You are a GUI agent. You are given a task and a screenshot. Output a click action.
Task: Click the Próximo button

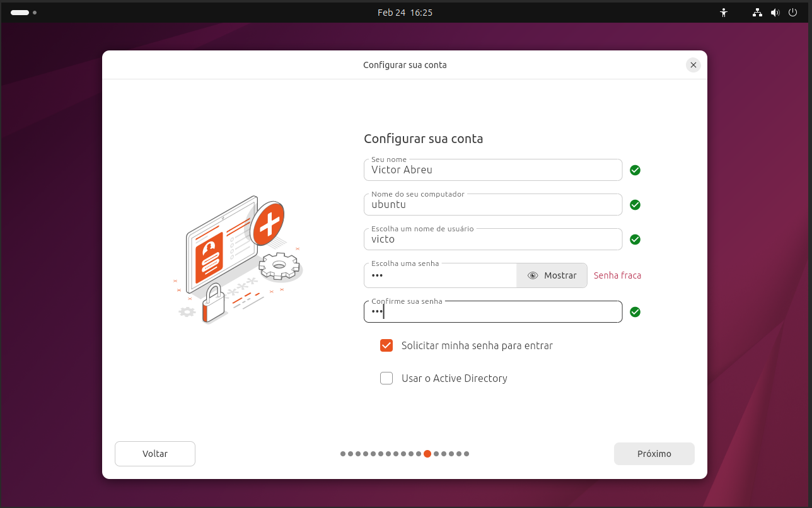pos(654,454)
